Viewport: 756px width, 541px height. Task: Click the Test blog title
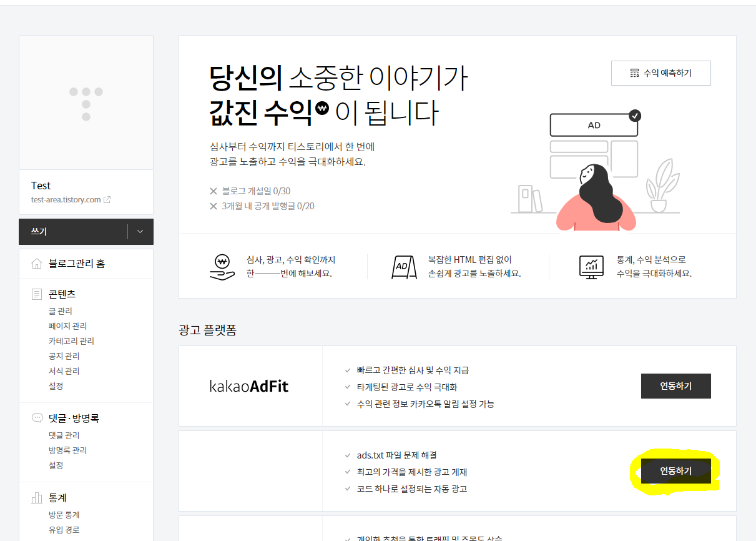click(41, 186)
